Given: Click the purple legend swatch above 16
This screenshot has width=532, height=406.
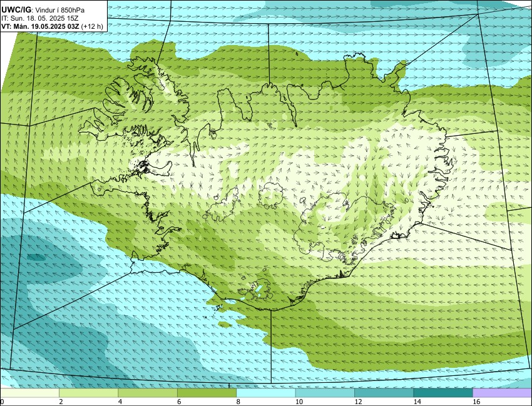Looking at the screenshot, I should [x=502, y=393].
